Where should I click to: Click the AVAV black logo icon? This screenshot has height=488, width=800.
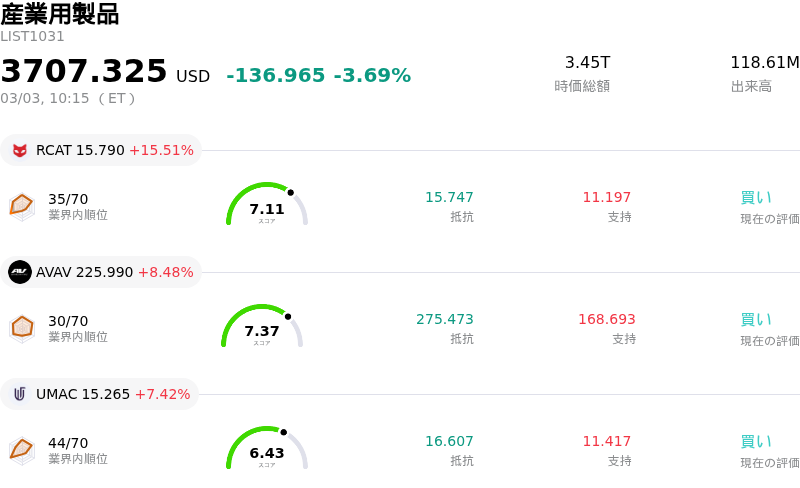click(x=20, y=272)
